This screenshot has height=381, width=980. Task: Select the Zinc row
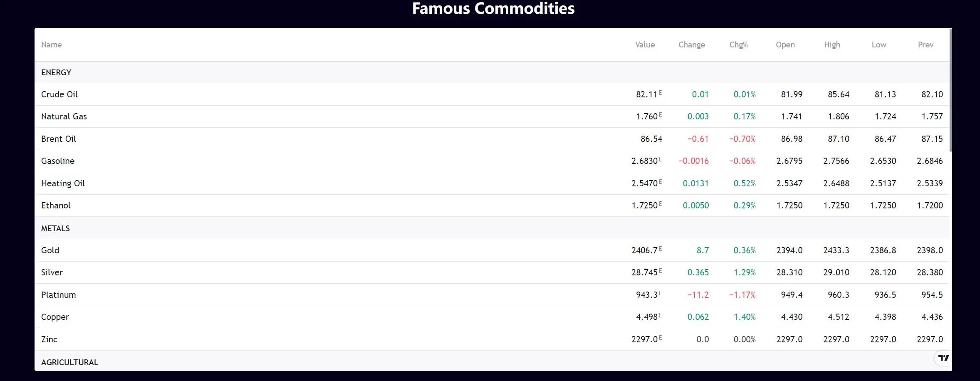point(492,339)
